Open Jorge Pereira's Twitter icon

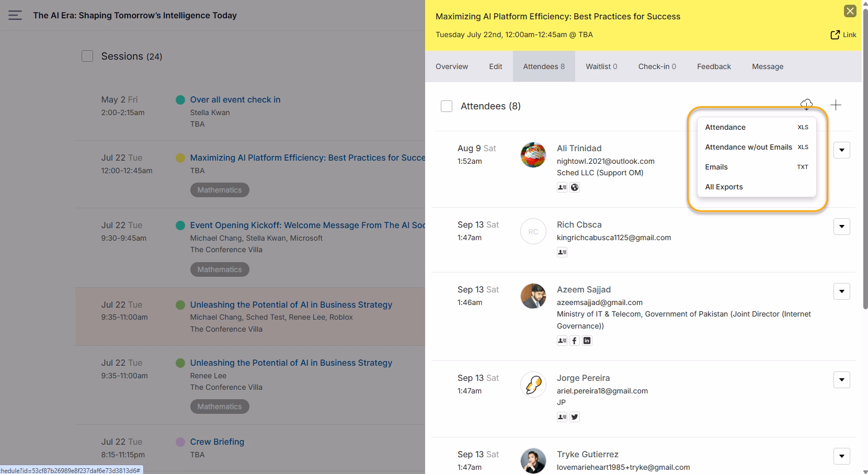[575, 417]
